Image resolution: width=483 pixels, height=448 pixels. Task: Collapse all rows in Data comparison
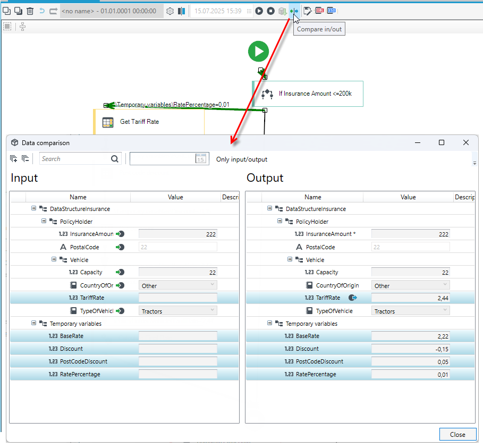26,159
